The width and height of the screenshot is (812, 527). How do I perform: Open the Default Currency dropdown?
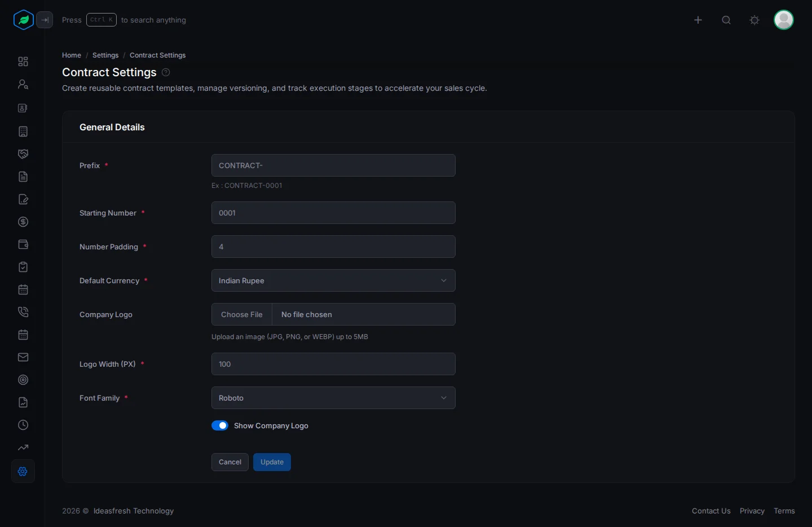333,280
